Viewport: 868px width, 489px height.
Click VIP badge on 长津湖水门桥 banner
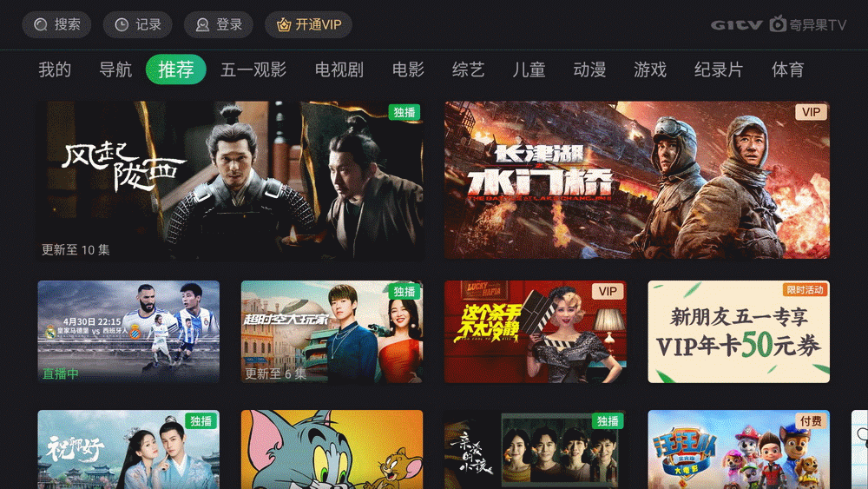811,112
